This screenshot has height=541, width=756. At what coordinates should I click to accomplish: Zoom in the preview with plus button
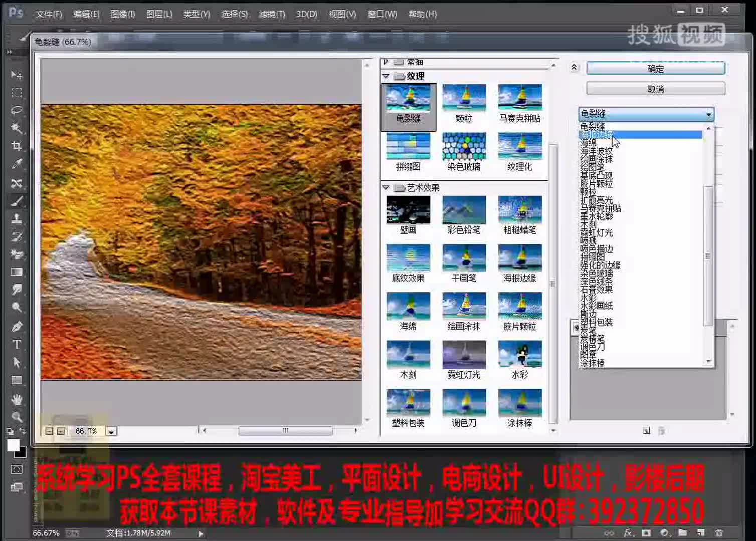tap(61, 431)
